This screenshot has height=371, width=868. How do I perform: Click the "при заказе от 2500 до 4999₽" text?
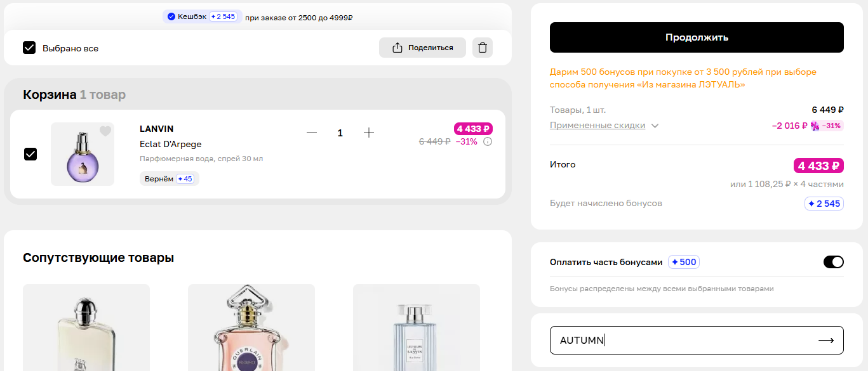tap(298, 17)
